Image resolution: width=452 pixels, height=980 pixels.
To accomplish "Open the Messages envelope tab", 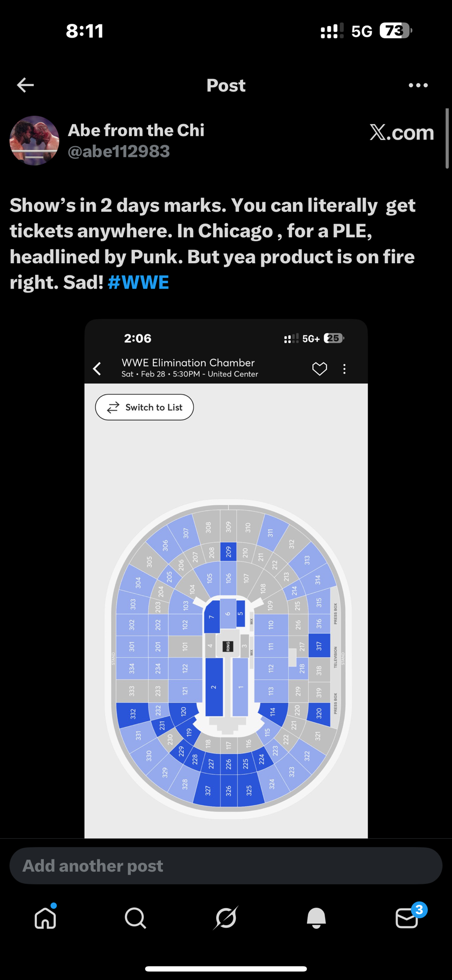I will (407, 918).
